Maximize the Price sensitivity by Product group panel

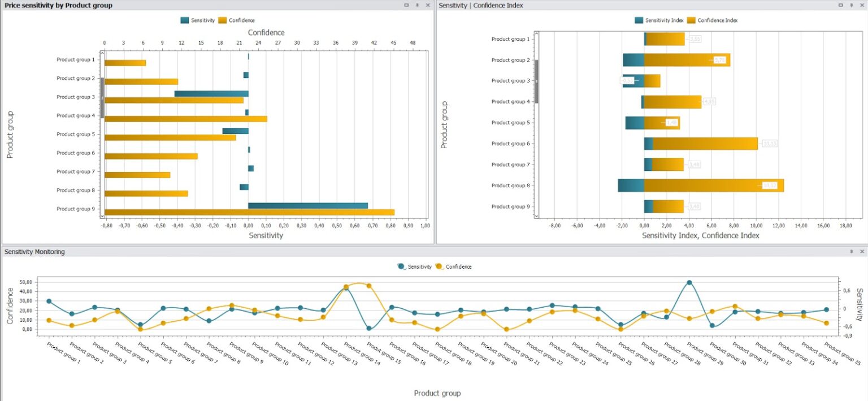coord(406,5)
